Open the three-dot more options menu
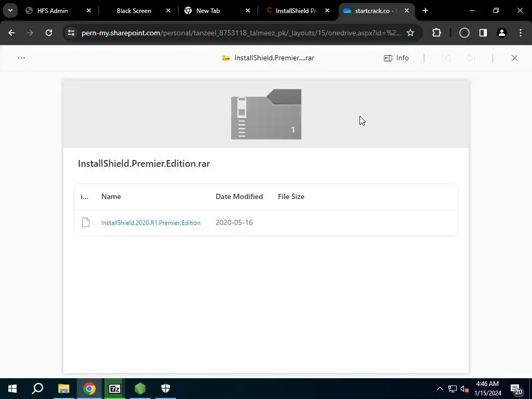The image size is (532, 399). (21, 58)
